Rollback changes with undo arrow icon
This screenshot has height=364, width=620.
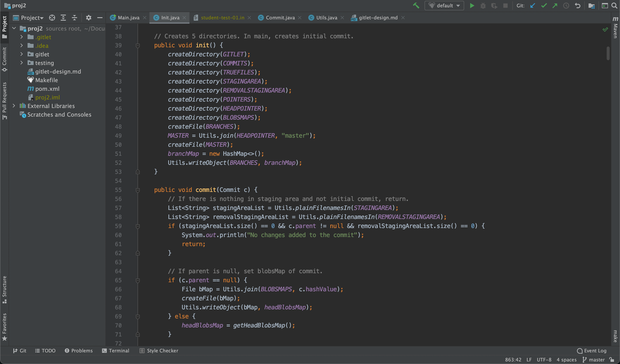577,5
